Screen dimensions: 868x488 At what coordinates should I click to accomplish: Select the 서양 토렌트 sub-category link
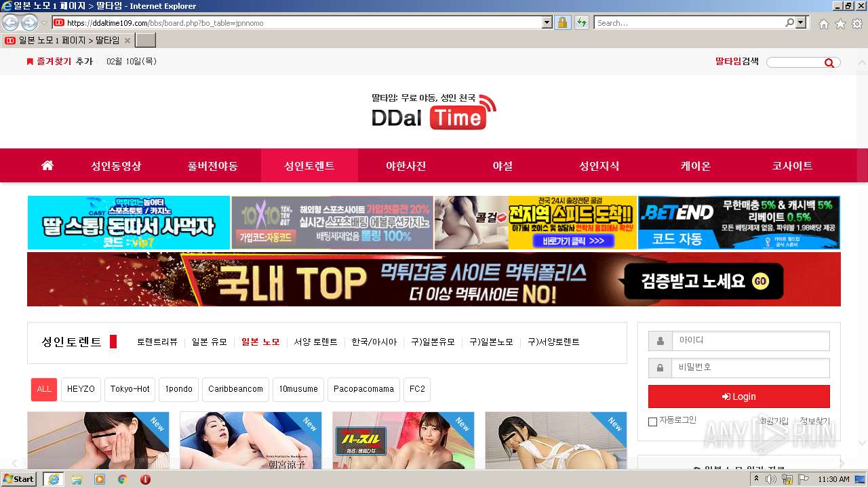(x=315, y=342)
